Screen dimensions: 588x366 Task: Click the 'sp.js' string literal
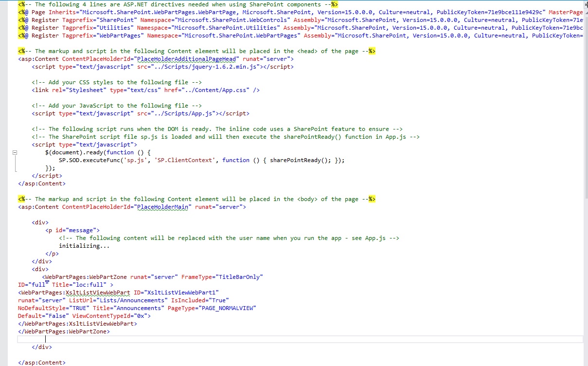coord(136,160)
